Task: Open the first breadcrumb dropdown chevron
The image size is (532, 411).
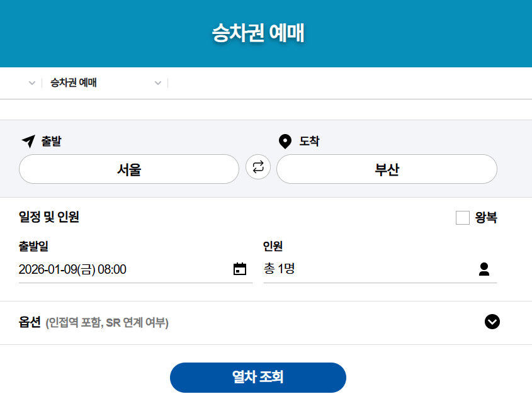Action: coord(32,83)
